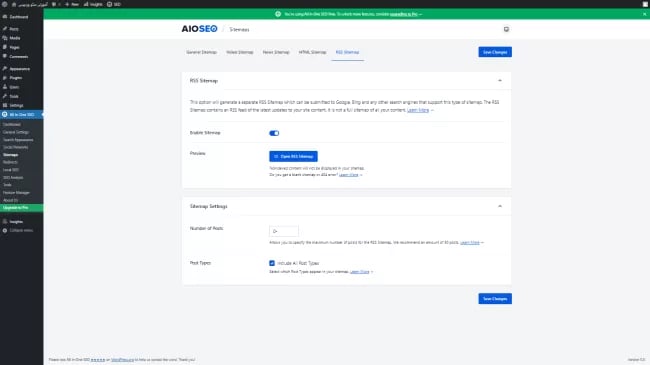650x365 pixels.
Task: Open Local SEO in AIOSEO submenu
Action: tap(11, 170)
